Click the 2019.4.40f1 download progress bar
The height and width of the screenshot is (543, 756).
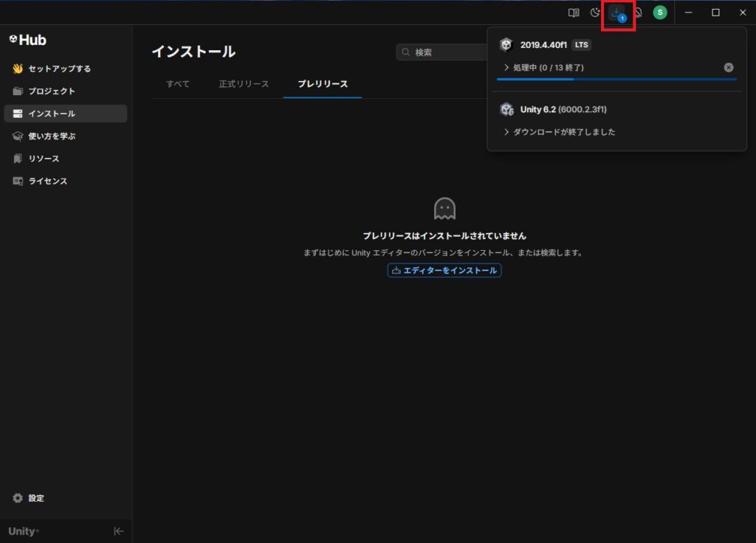(616, 79)
